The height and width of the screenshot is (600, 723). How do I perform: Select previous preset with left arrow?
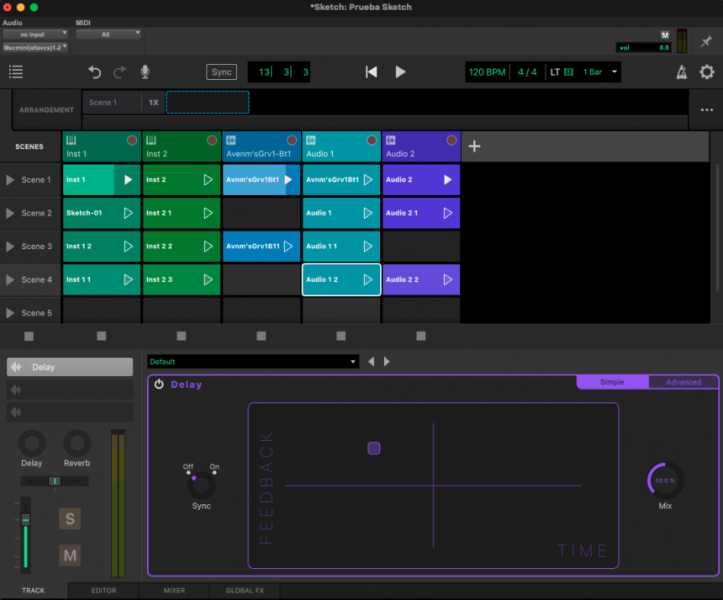pyautogui.click(x=371, y=362)
